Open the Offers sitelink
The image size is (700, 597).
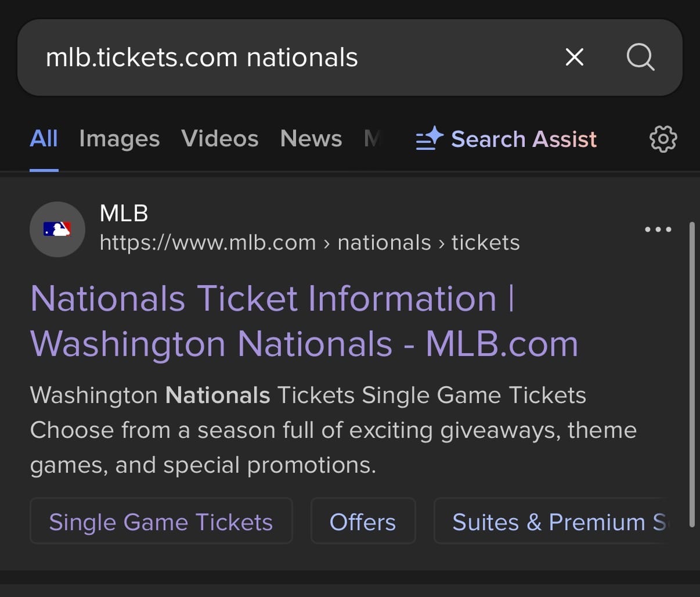(363, 522)
